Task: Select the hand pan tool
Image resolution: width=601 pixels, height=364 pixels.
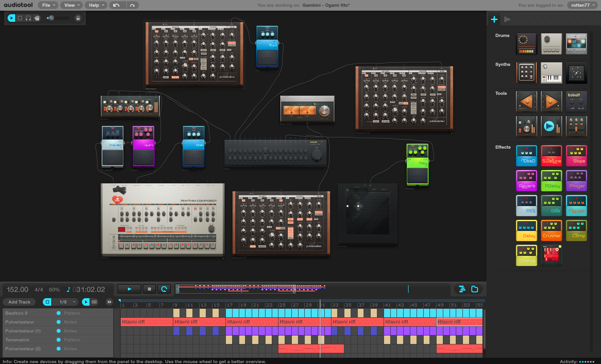Action: coord(37,18)
